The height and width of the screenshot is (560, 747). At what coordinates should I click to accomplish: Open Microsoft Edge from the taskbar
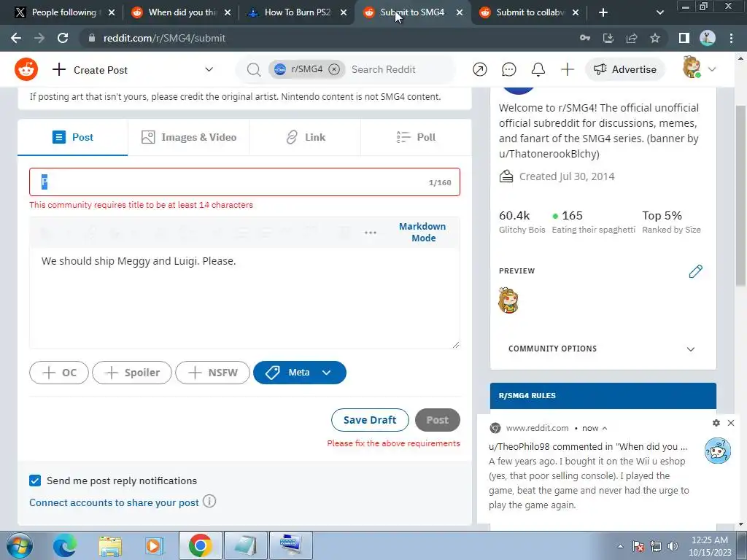pos(65,545)
